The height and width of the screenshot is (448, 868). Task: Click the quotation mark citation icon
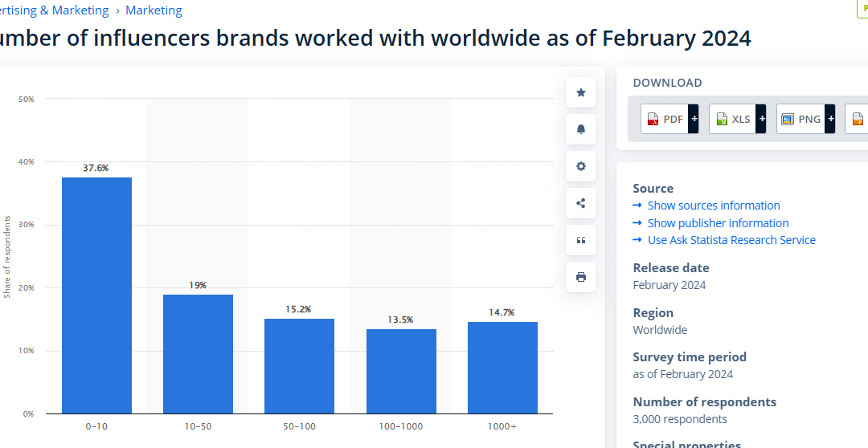pyautogui.click(x=581, y=240)
